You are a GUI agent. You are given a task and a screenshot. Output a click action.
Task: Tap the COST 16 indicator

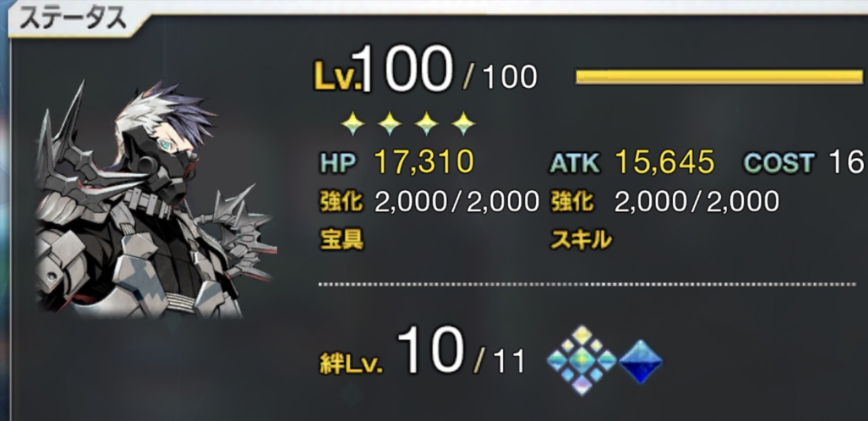tap(804, 163)
